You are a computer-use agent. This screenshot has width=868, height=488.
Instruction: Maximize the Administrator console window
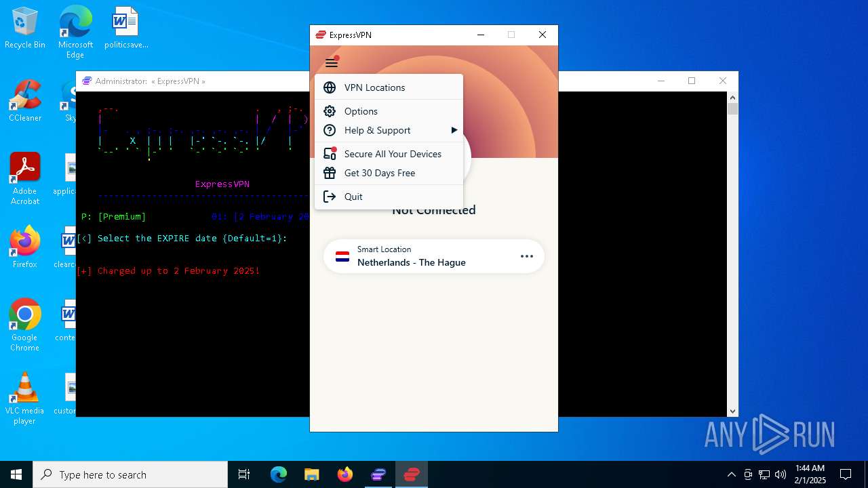click(692, 81)
